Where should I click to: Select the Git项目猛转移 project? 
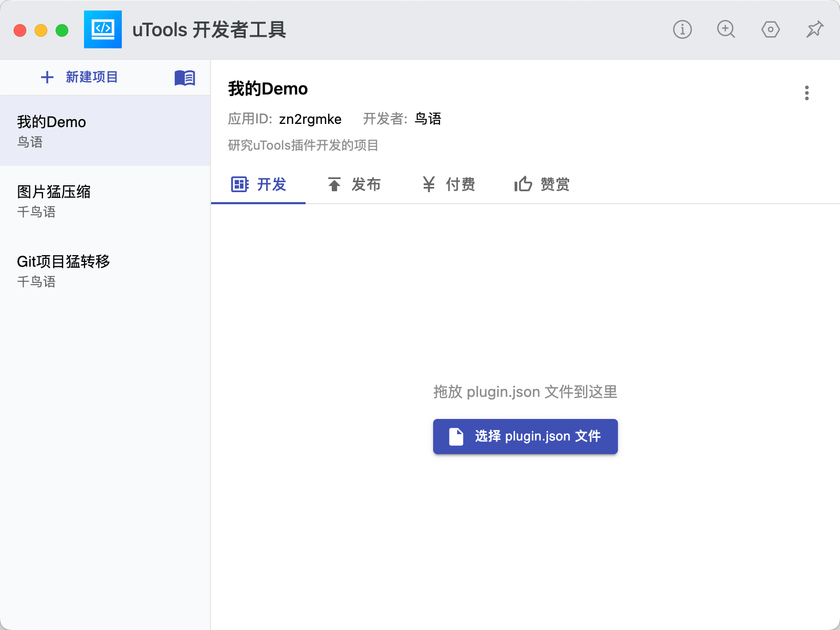(105, 271)
